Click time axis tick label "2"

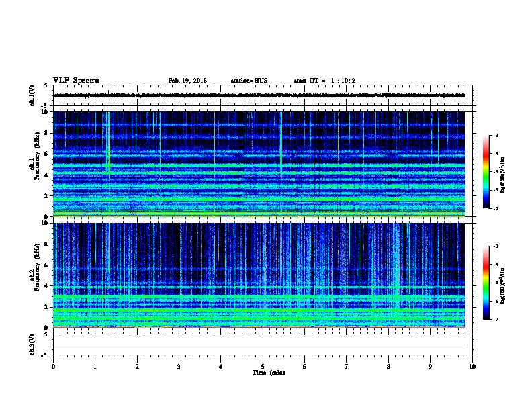coord(137,366)
